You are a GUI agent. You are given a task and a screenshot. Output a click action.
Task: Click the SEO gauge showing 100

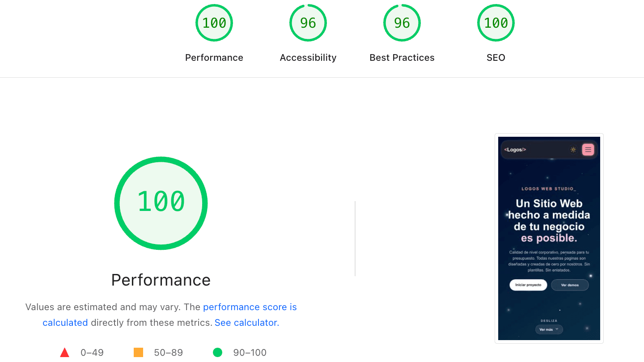pyautogui.click(x=496, y=22)
